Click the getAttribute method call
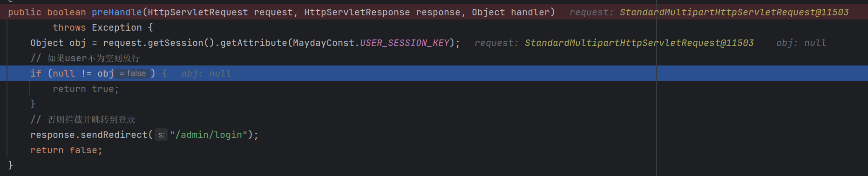The image size is (868, 176). coord(254,43)
